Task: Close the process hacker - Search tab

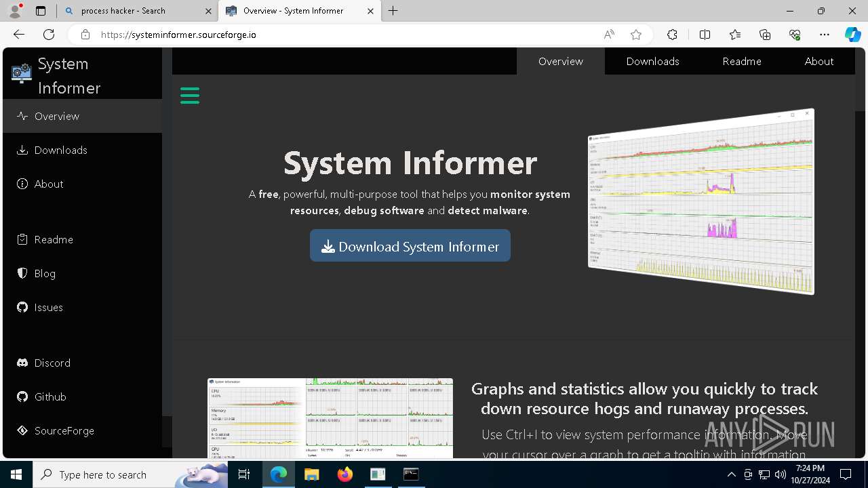Action: tap(208, 11)
